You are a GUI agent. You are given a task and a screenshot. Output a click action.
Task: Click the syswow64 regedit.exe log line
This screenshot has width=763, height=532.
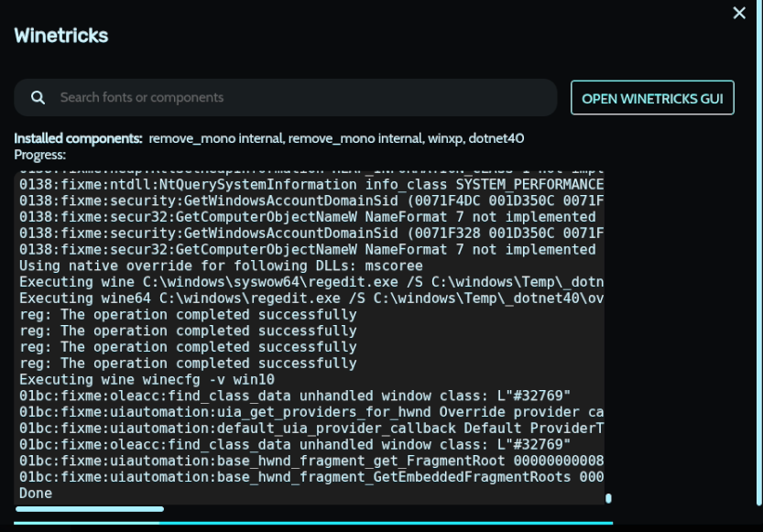click(x=311, y=282)
